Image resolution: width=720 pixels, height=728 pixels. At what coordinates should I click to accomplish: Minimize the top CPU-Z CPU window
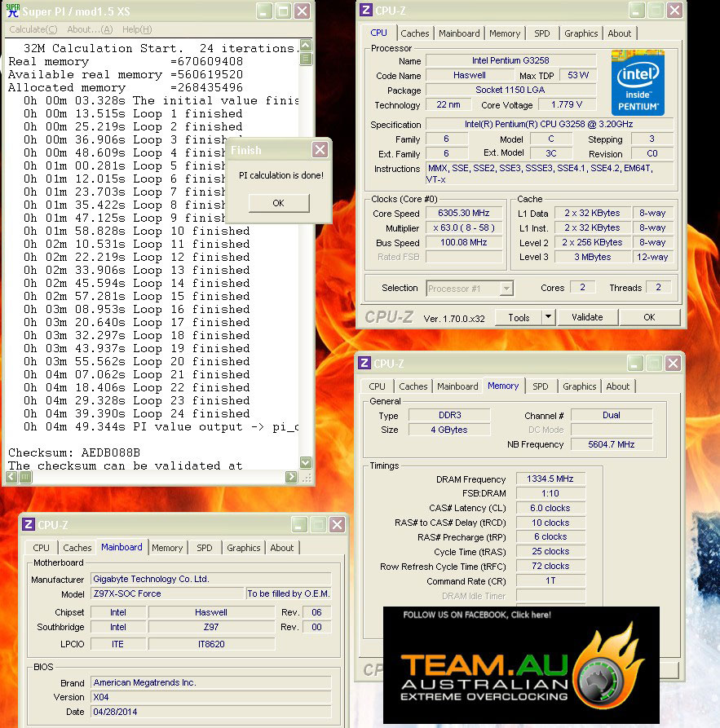pos(637,10)
